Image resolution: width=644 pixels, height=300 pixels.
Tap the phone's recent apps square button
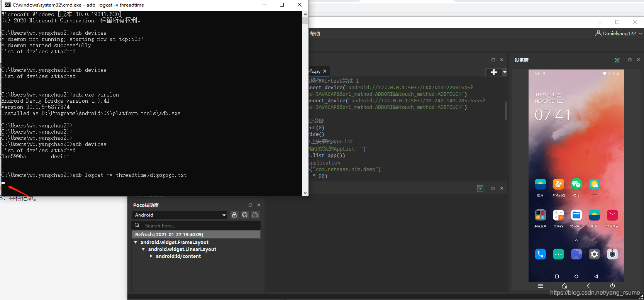(557, 276)
